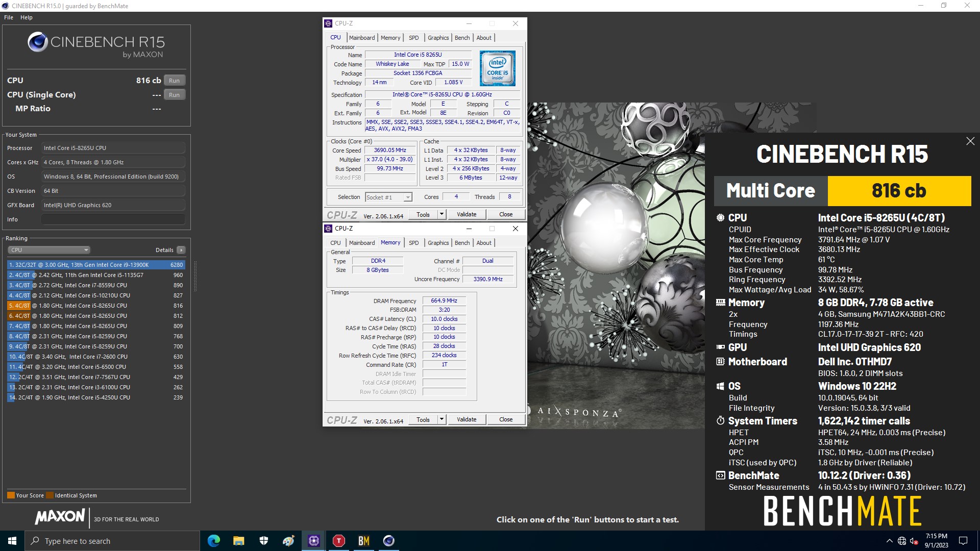Image resolution: width=980 pixels, height=551 pixels.
Task: Switch to CPU tab in lower CPU-Z window
Action: (335, 243)
